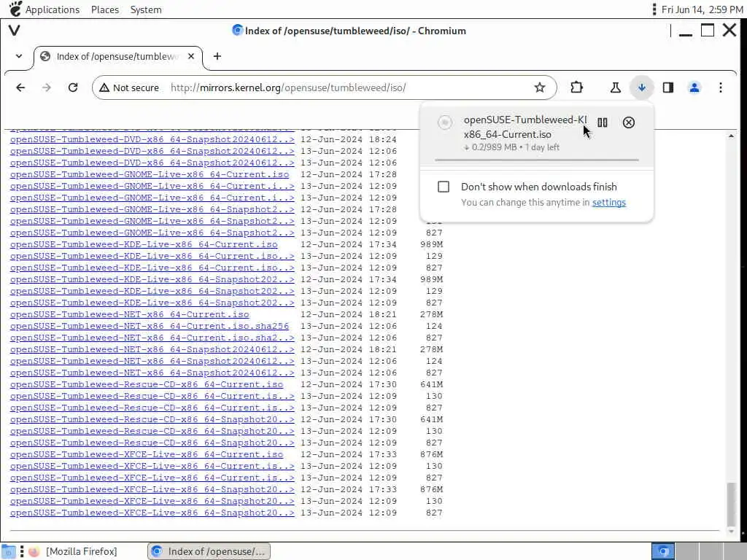747x560 pixels.
Task: Click the 989M size of KDE Current iso
Action: [431, 244]
